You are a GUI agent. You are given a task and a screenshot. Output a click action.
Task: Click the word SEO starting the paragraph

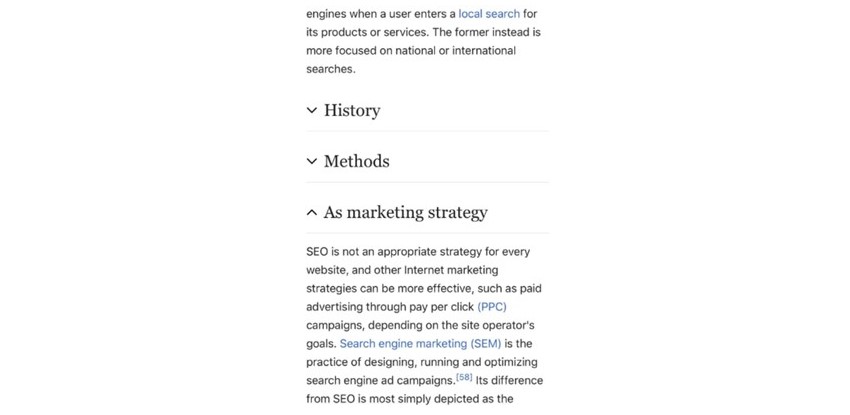pos(317,252)
